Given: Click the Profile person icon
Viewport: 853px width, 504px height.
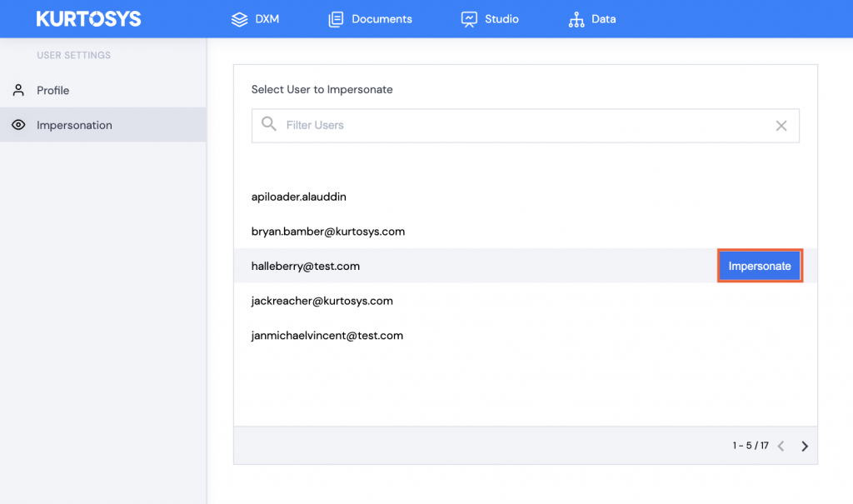Looking at the screenshot, I should [18, 90].
